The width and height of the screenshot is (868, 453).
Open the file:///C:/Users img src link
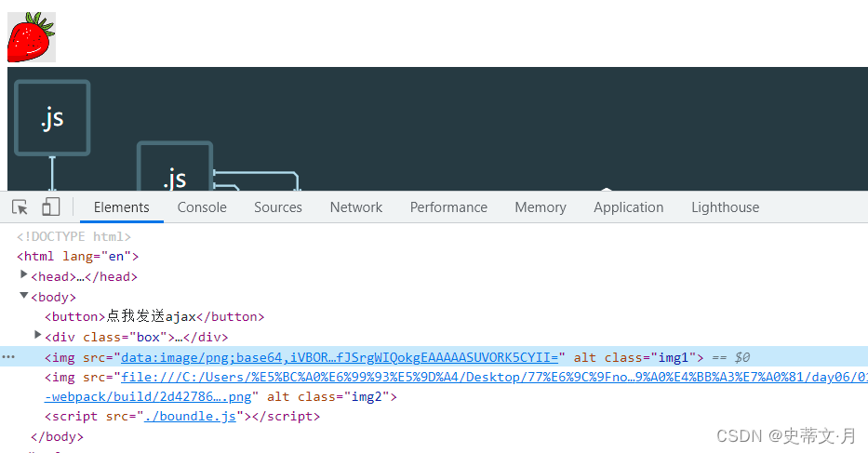(x=494, y=377)
